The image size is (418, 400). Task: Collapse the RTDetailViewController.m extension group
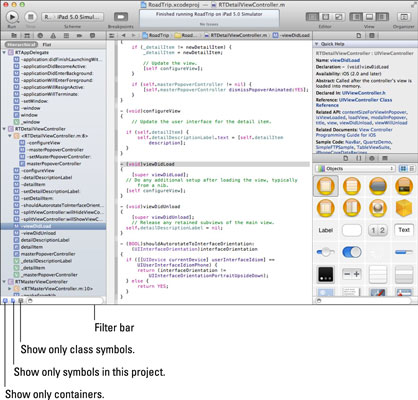point(10,136)
